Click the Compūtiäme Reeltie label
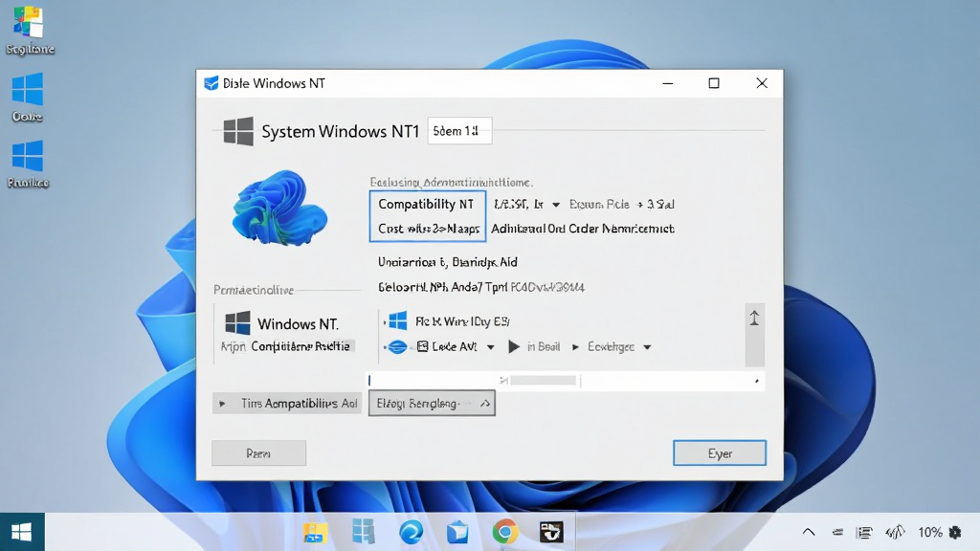 pyautogui.click(x=301, y=346)
